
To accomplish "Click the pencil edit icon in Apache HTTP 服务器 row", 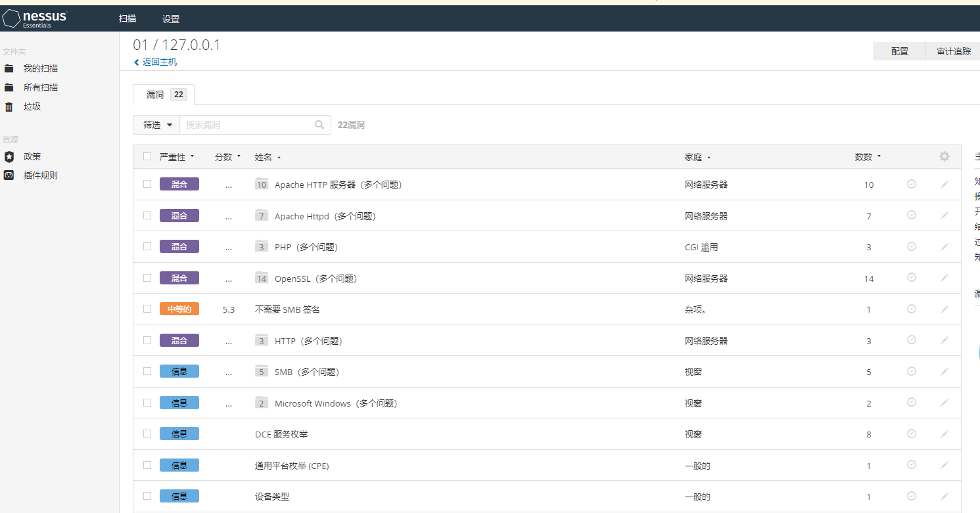I will click(945, 185).
